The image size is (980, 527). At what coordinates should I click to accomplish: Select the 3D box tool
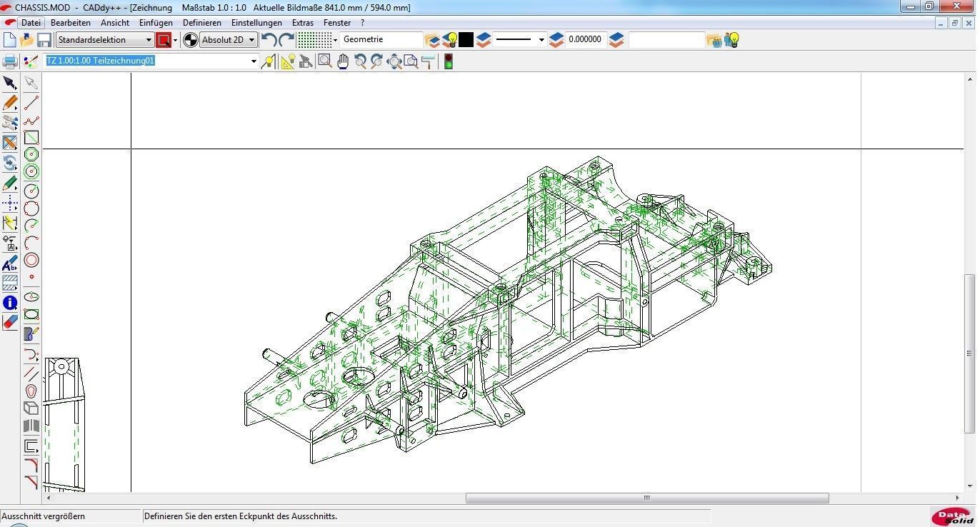[x=31, y=408]
